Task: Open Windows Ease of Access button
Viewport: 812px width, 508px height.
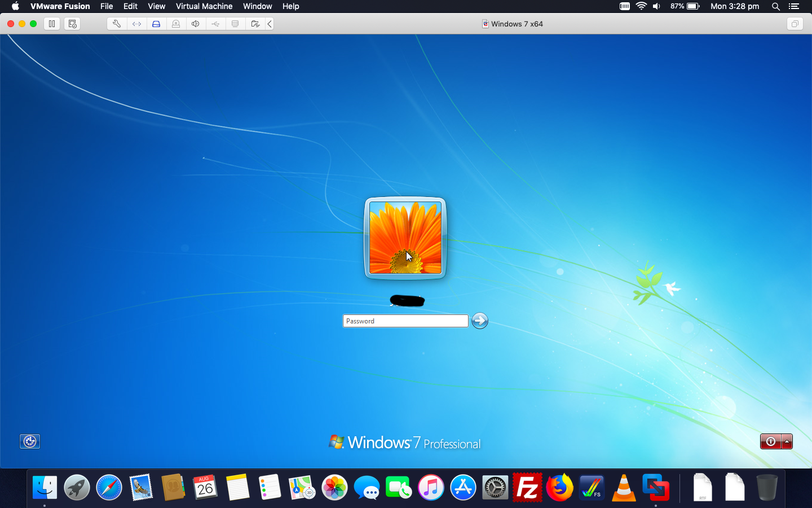Action: 30,441
